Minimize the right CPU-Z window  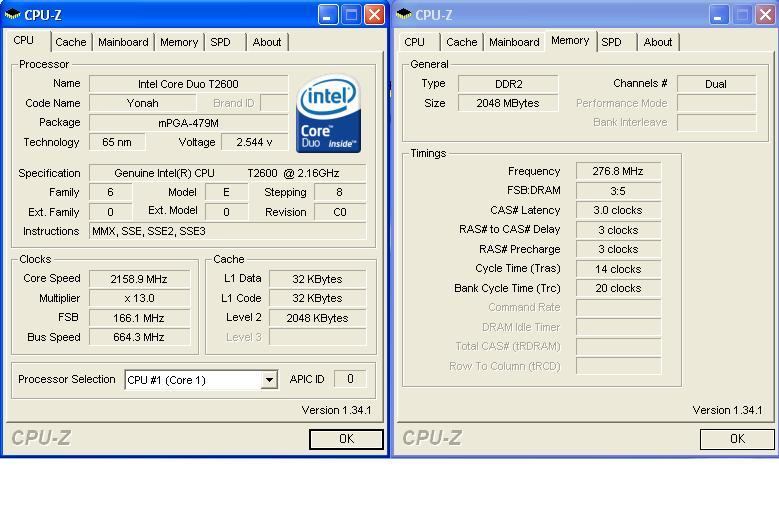(x=718, y=15)
